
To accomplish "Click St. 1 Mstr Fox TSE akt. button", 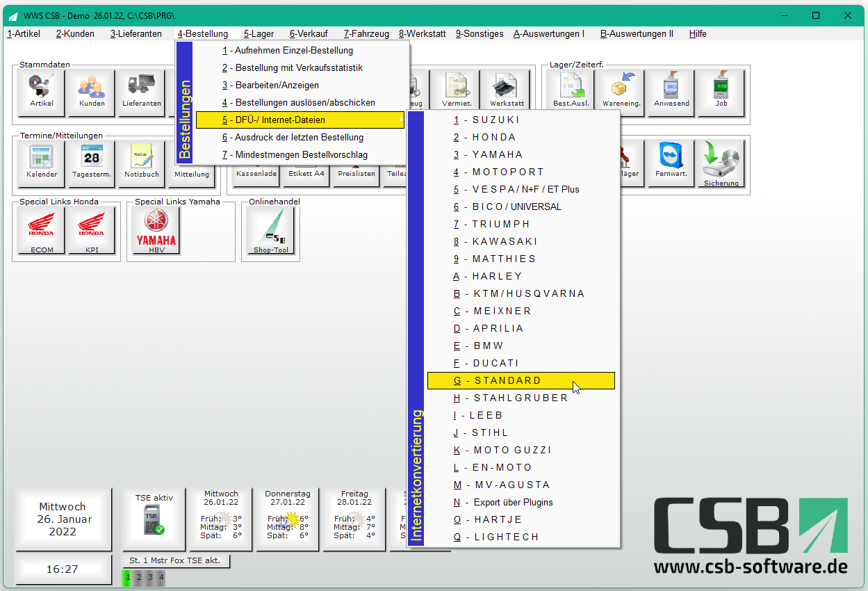I will tap(175, 561).
